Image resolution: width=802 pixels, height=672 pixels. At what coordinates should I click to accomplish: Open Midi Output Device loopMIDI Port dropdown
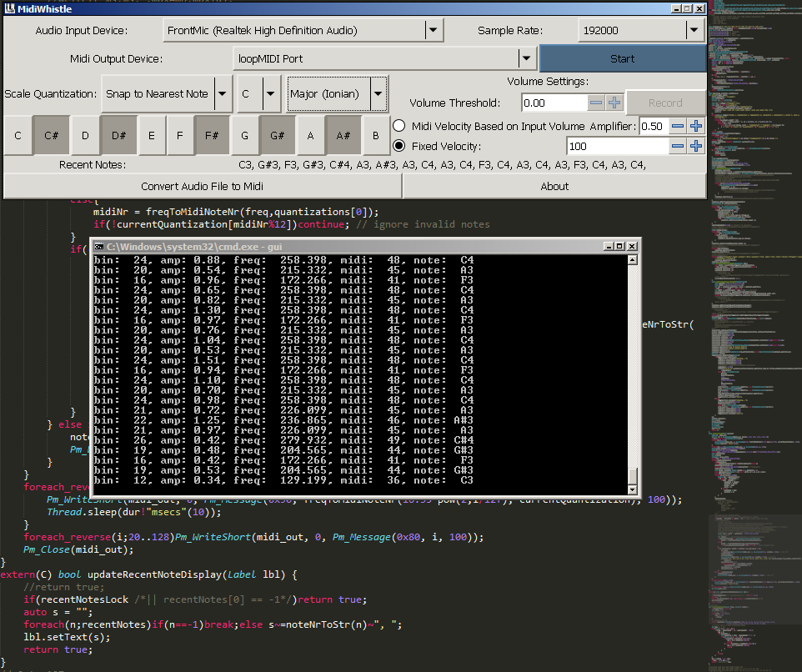coord(526,59)
